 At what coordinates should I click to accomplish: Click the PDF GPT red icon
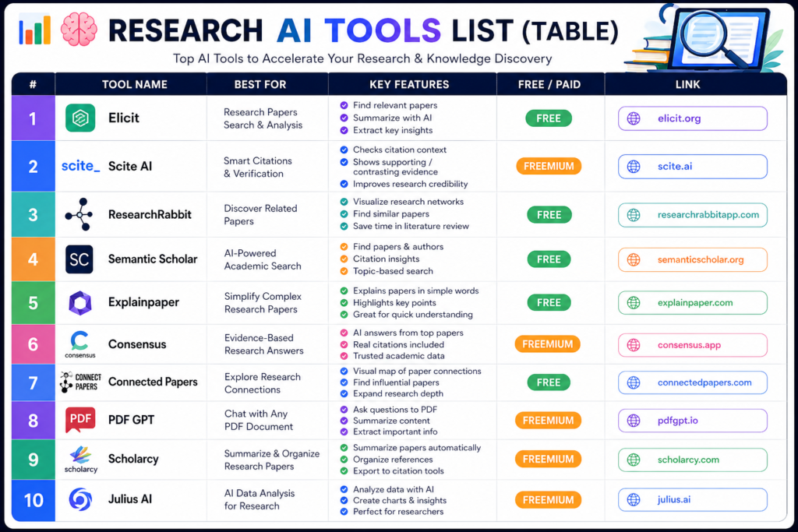(80, 420)
